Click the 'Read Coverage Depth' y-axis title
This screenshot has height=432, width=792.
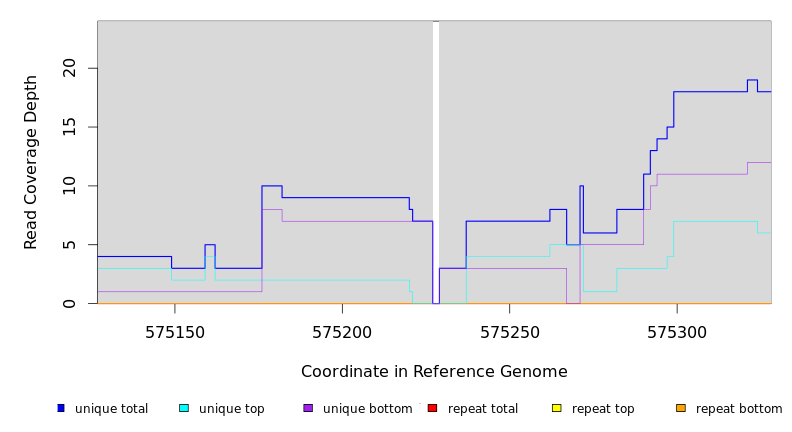pyautogui.click(x=32, y=162)
